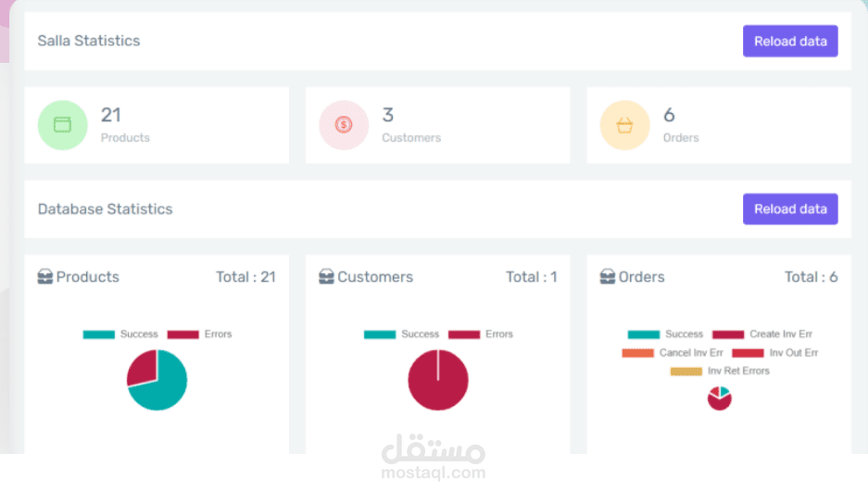Click 'Orders' label under the 6 count
The image size is (868, 492).
[x=681, y=138]
